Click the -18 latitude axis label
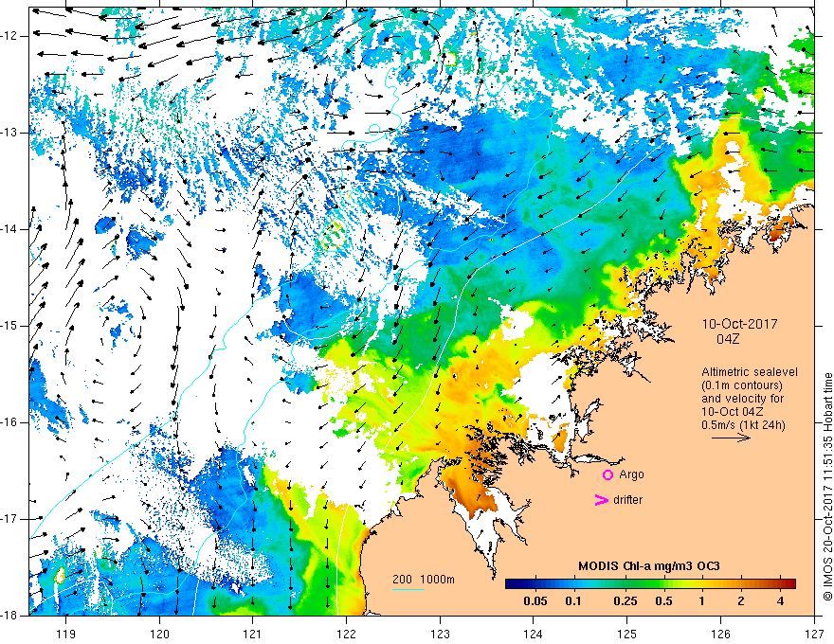Screen dimensions: 834x644 [9, 616]
